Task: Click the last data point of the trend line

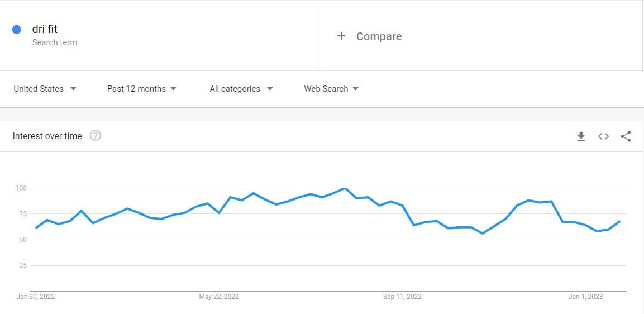Action: point(619,221)
